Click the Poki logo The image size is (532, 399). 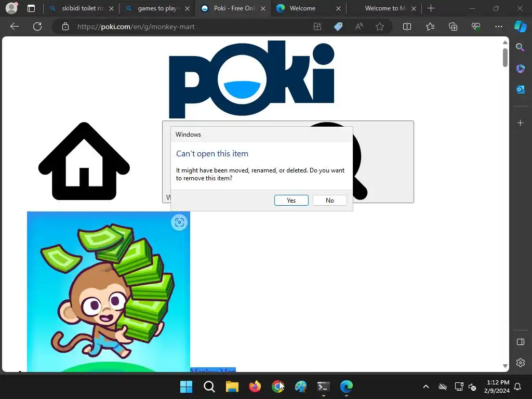coord(251,79)
